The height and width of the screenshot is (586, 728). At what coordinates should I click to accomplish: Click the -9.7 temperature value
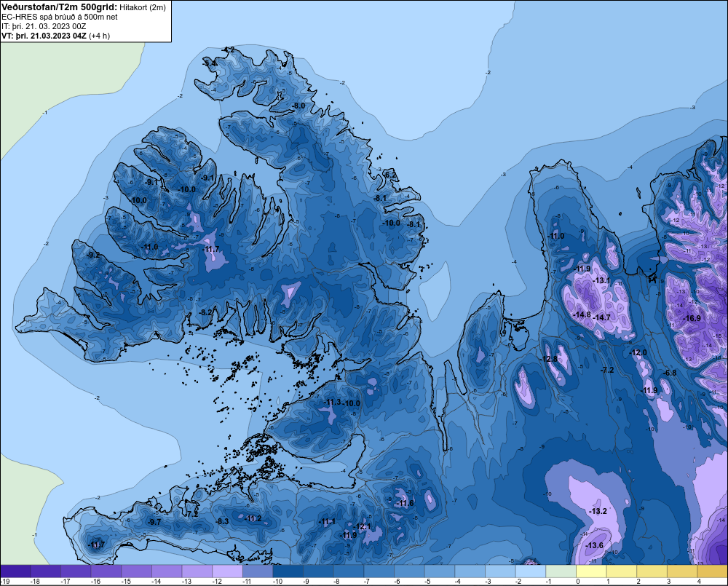point(154,522)
